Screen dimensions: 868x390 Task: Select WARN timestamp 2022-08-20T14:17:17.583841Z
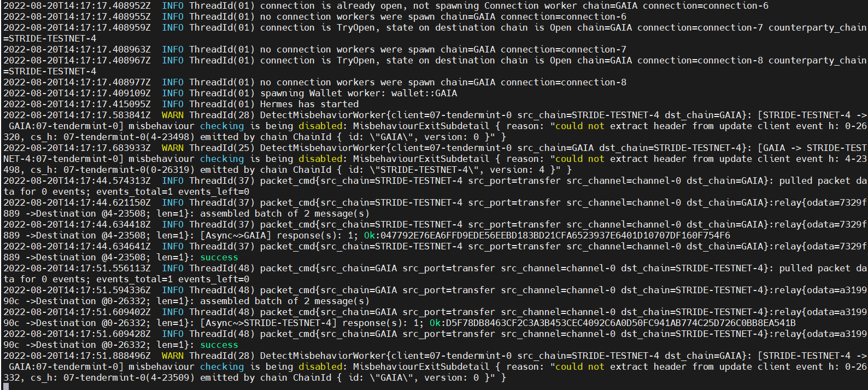tap(77, 115)
